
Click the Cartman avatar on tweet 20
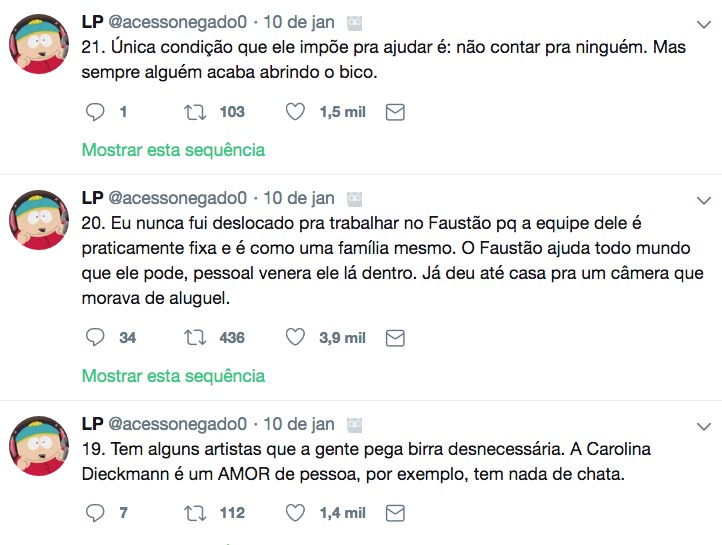coord(39,220)
